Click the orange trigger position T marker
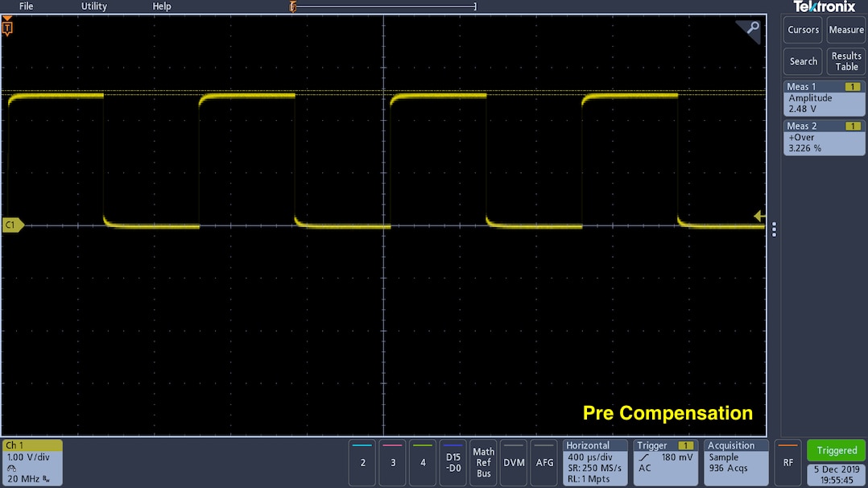868x488 pixels. pos(7,28)
